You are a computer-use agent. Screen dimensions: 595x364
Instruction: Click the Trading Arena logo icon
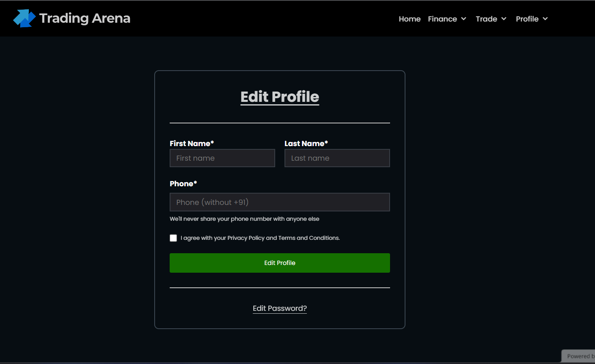coord(24,18)
